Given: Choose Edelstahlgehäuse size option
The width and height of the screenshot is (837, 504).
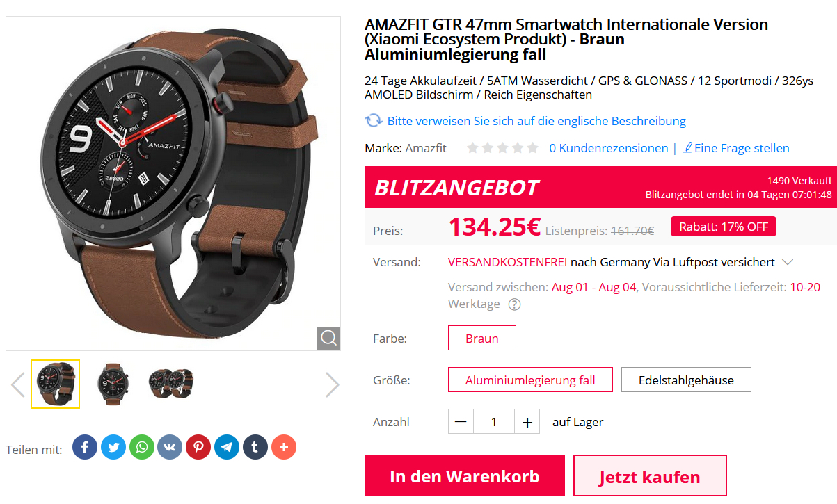Looking at the screenshot, I should point(686,380).
